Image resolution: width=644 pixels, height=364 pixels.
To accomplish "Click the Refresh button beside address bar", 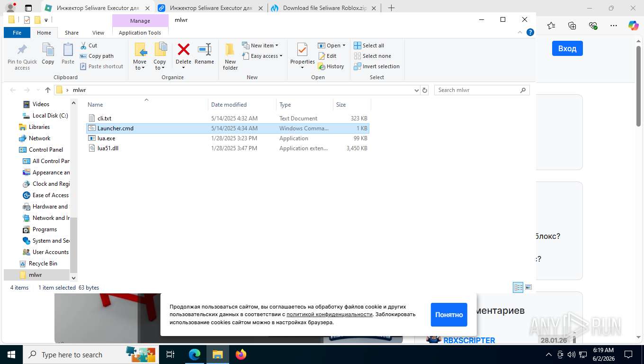I will pos(425,90).
